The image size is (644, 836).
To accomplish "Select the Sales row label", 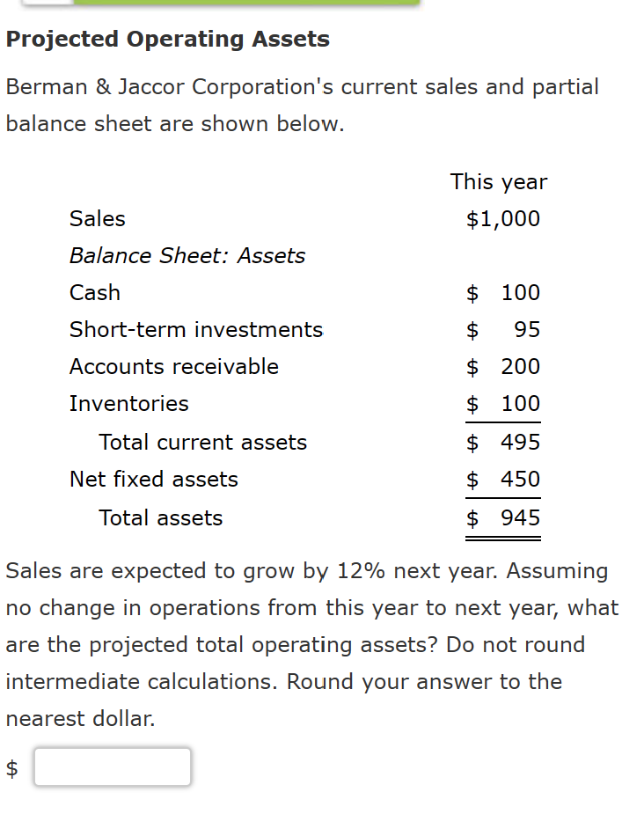I will click(x=97, y=218).
